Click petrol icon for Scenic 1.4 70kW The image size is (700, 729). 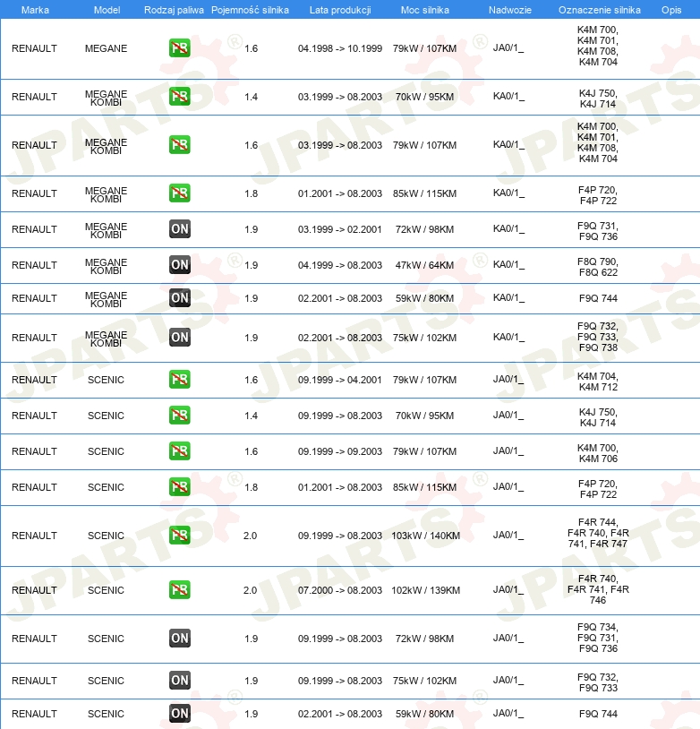(179, 416)
